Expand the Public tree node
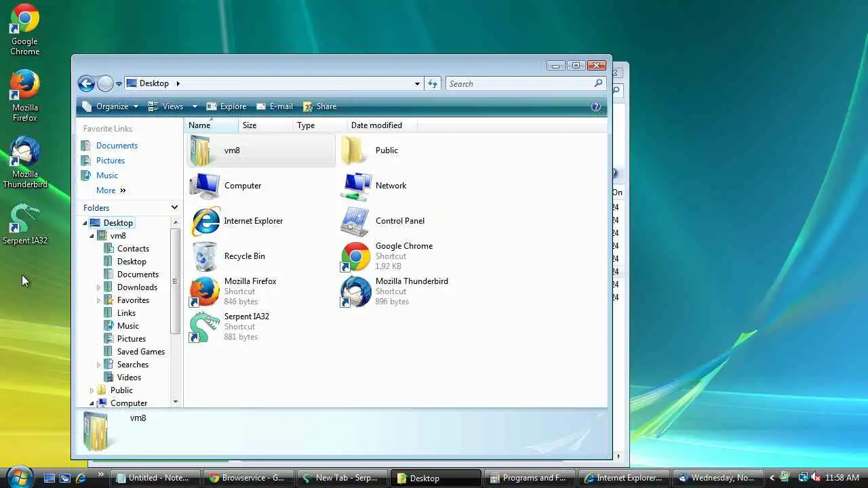Image resolution: width=868 pixels, height=488 pixels. pos(92,390)
